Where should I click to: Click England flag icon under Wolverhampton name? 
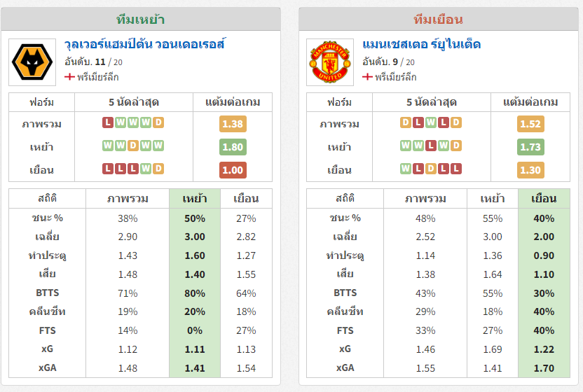(x=69, y=77)
